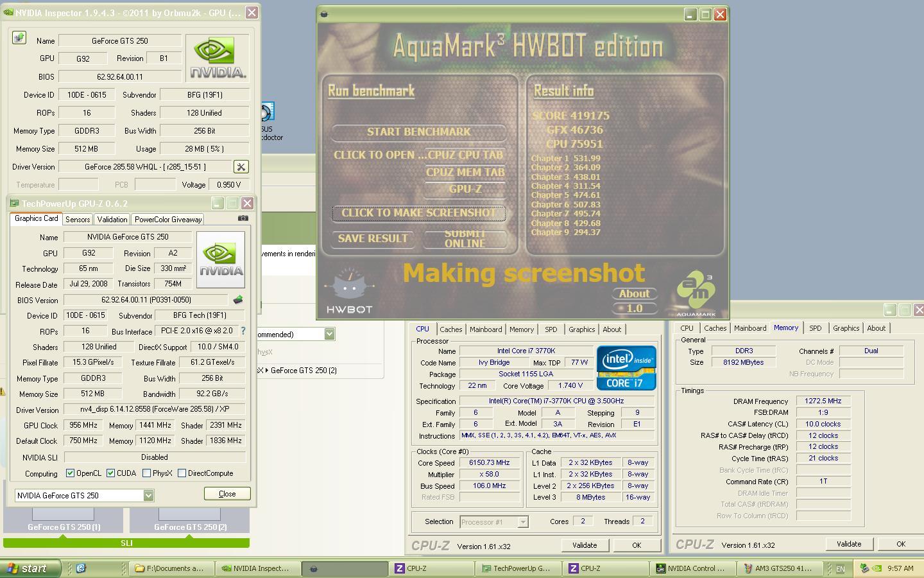The width and height of the screenshot is (924, 578).
Task: Open the EN language bar indicator
Action: point(839,568)
